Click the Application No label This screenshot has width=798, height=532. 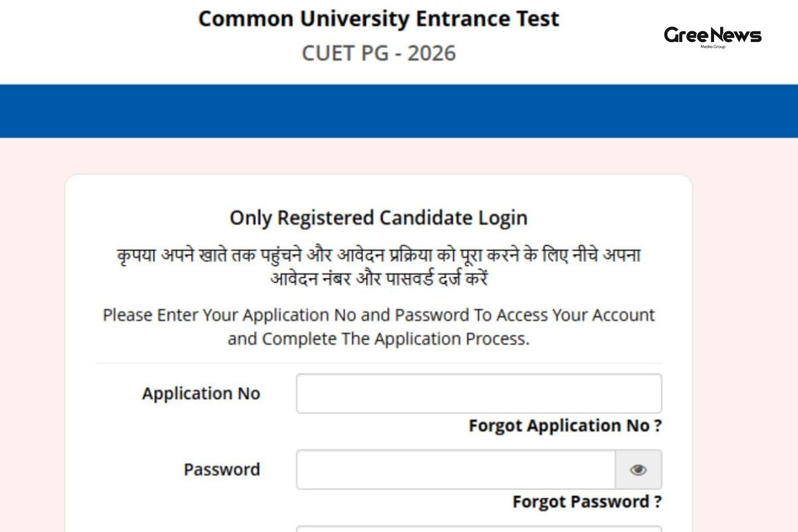point(201,393)
